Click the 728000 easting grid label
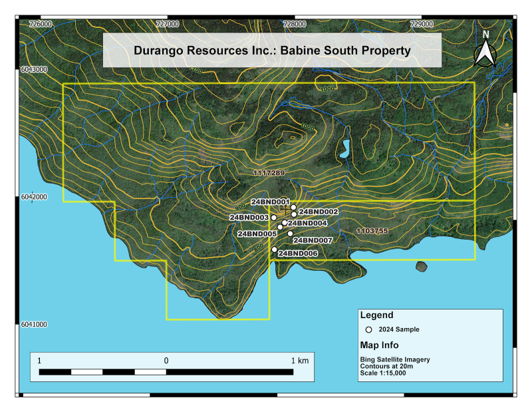This screenshot has height=412, width=532. [295, 24]
